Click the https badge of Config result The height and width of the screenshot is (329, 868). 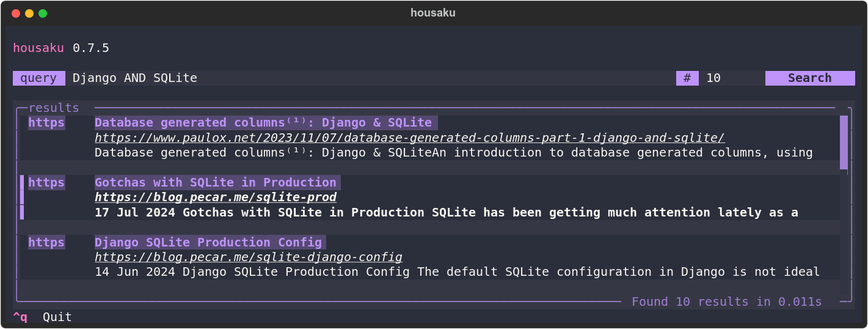46,242
